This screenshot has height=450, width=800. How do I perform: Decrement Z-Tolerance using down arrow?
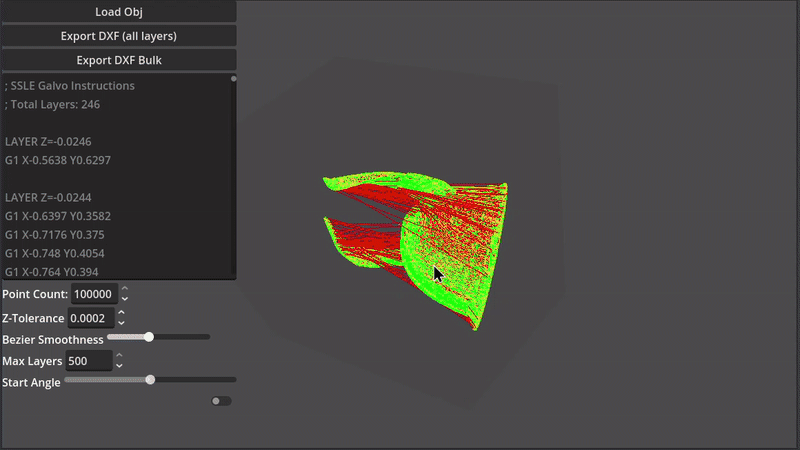[121, 323]
